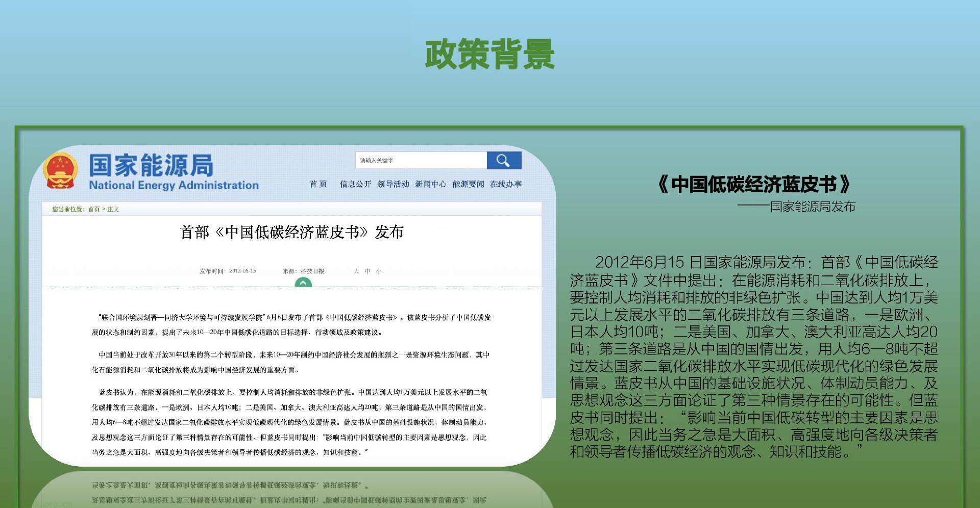Select small font size 小
980x508 pixels.
pyautogui.click(x=378, y=271)
